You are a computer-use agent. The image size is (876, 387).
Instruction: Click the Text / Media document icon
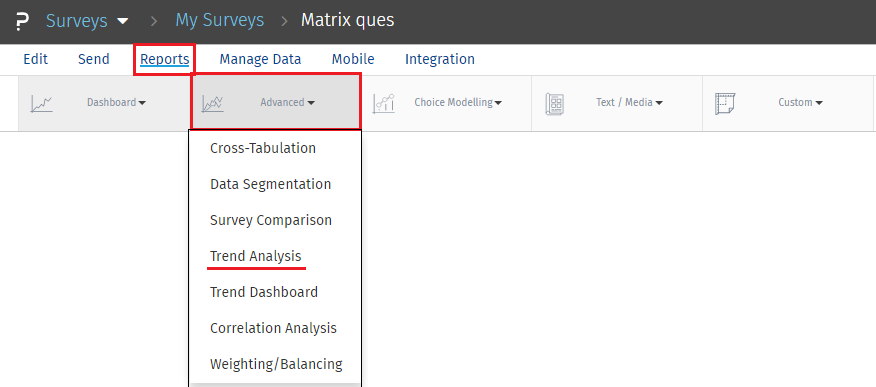(554, 104)
